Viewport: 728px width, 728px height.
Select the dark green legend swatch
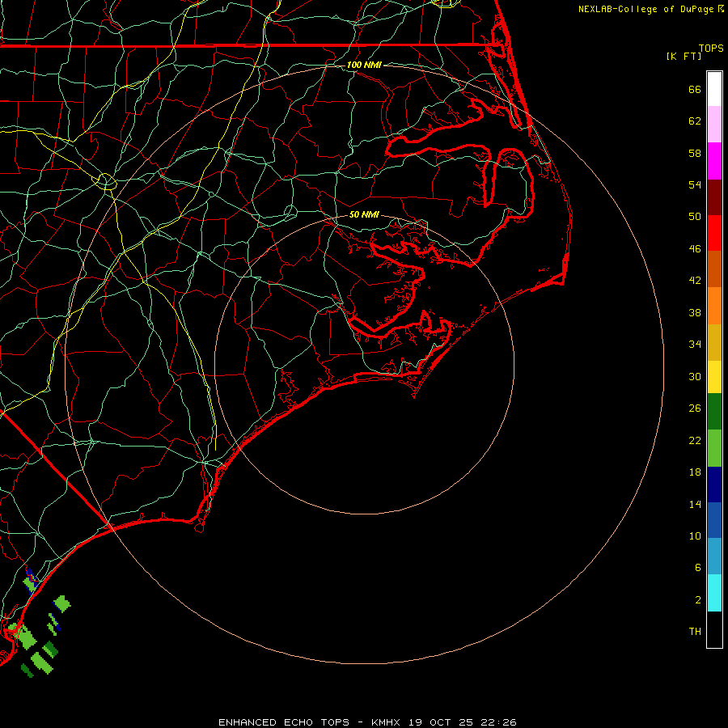tap(714, 412)
